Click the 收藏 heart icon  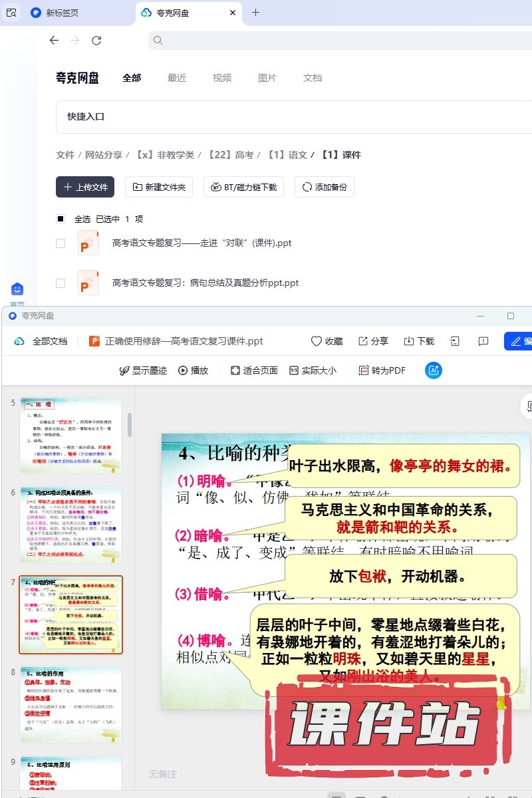click(317, 341)
